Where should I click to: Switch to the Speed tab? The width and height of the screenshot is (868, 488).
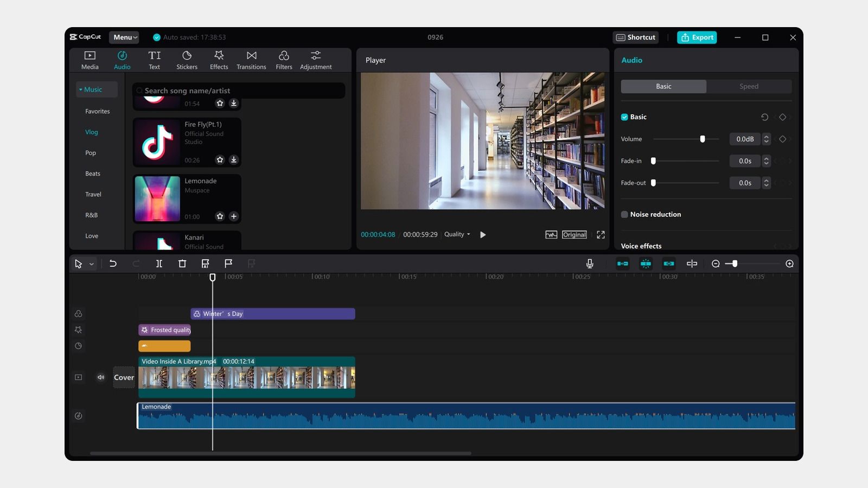pos(749,87)
